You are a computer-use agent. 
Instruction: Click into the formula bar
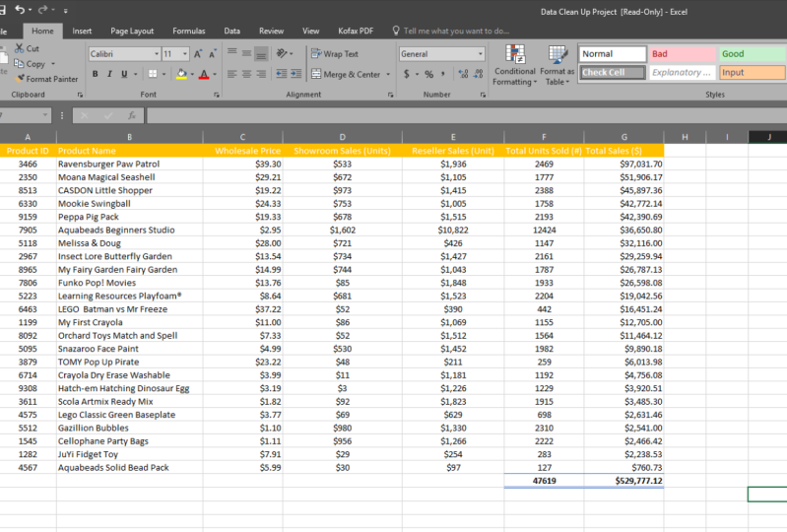[467, 115]
